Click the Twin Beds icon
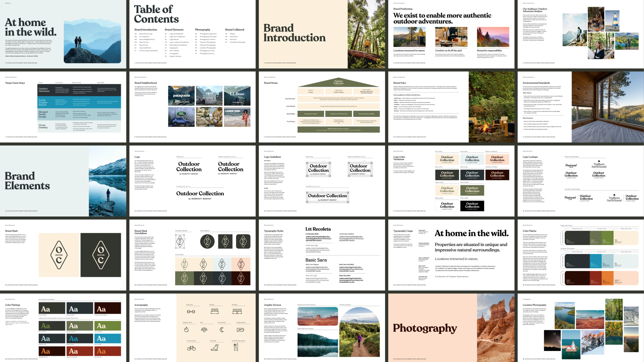The image size is (644, 362). tap(237, 311)
